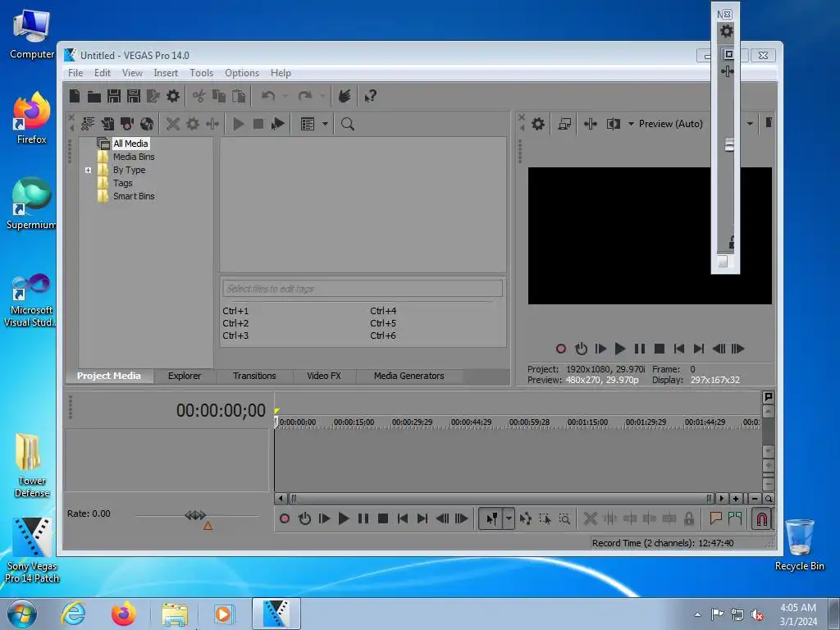The height and width of the screenshot is (630, 840).
Task: Click the yellow playhead marker on timeline ruler
Action: click(x=276, y=411)
